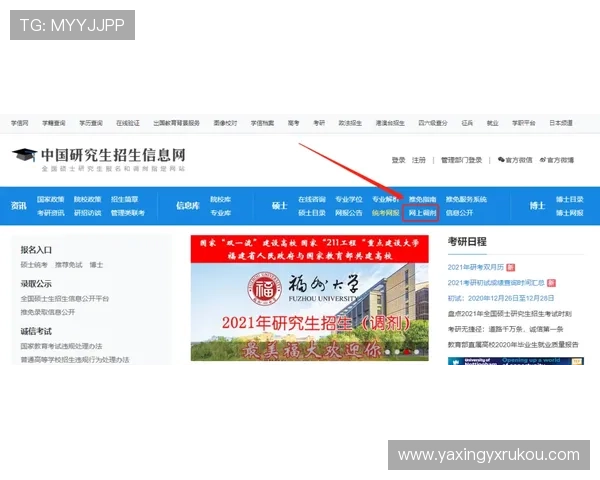The height and width of the screenshot is (480, 600).
Task: Open 考研 in the top bar
Action: click(x=319, y=123)
